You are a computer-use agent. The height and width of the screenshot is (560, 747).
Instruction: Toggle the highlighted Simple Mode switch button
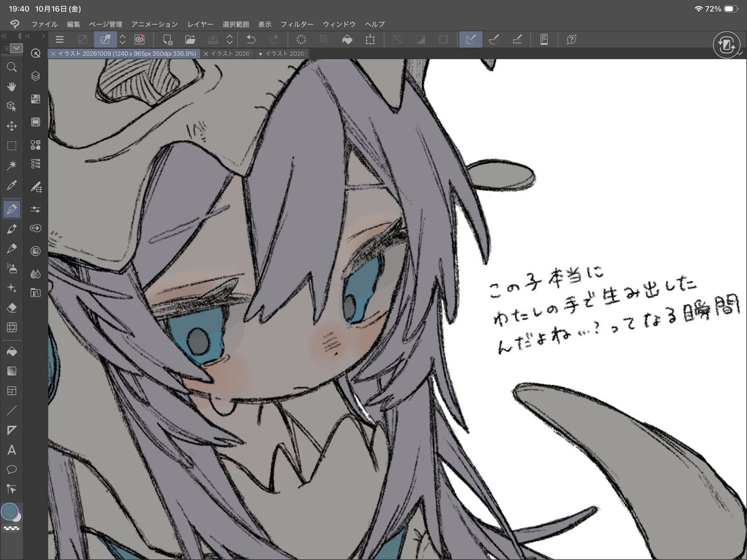pos(105,39)
